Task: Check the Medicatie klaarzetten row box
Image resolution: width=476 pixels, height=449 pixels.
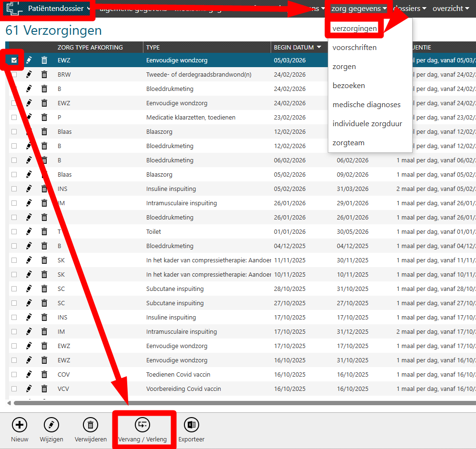Action: (x=14, y=117)
